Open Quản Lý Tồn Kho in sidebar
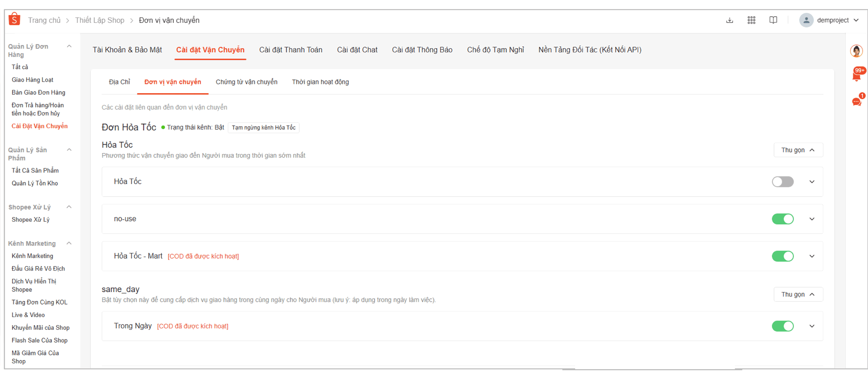868x379 pixels. coord(35,183)
